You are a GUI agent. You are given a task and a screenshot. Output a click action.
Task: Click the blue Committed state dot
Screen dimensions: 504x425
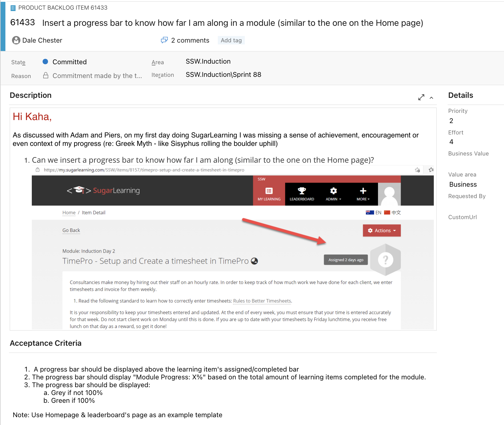(45, 62)
